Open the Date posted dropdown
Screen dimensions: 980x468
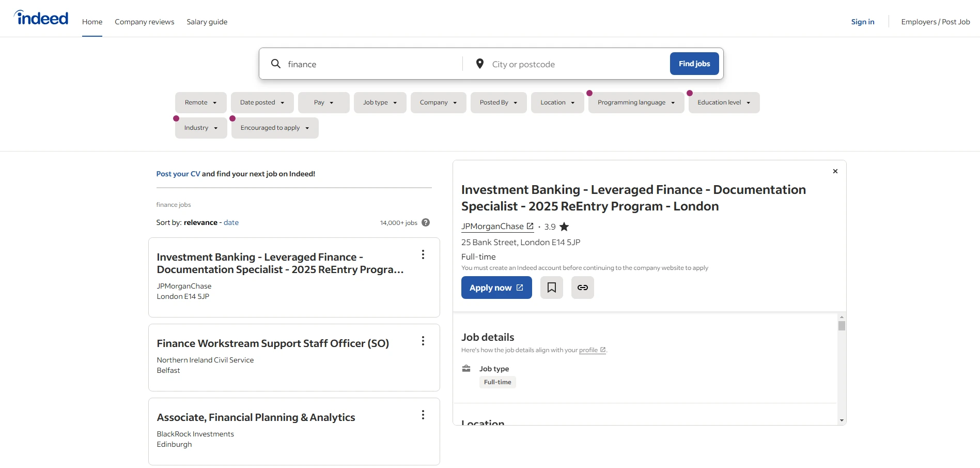tap(262, 102)
